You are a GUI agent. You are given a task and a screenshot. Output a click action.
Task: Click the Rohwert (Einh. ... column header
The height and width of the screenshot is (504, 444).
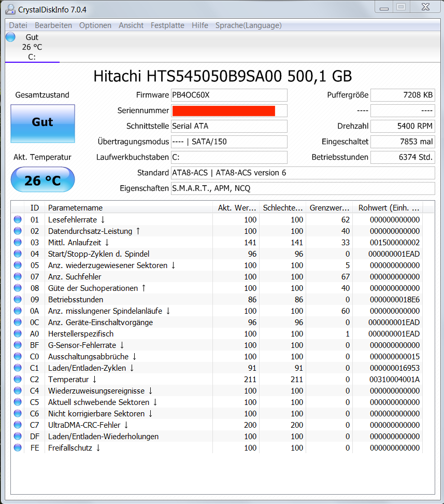[x=388, y=207]
